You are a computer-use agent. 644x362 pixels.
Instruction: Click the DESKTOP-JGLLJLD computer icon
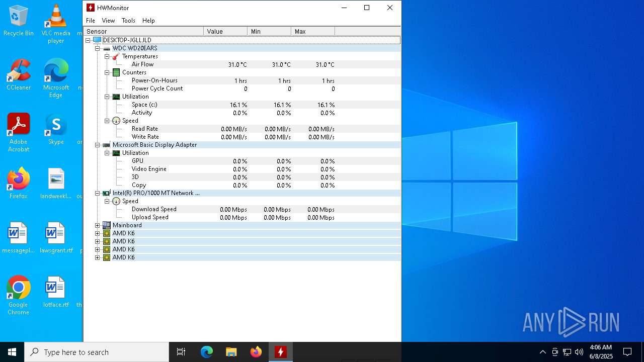[97, 40]
